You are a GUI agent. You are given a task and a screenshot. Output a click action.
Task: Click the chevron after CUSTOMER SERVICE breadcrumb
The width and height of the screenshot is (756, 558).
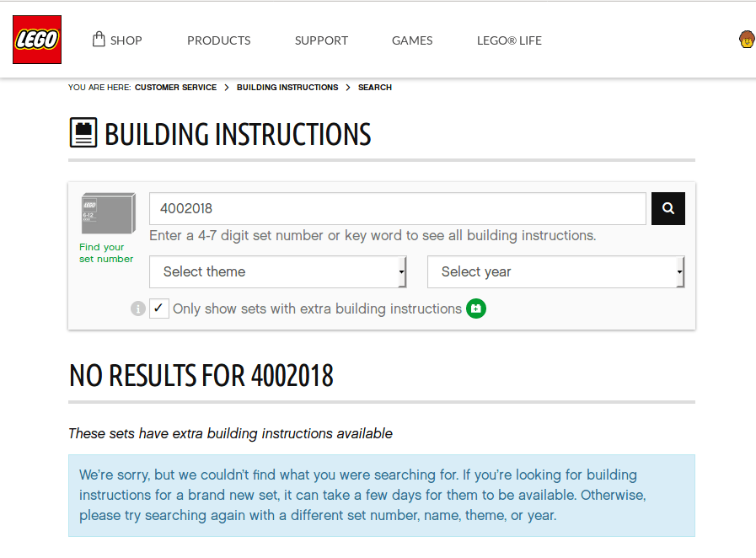coord(227,88)
